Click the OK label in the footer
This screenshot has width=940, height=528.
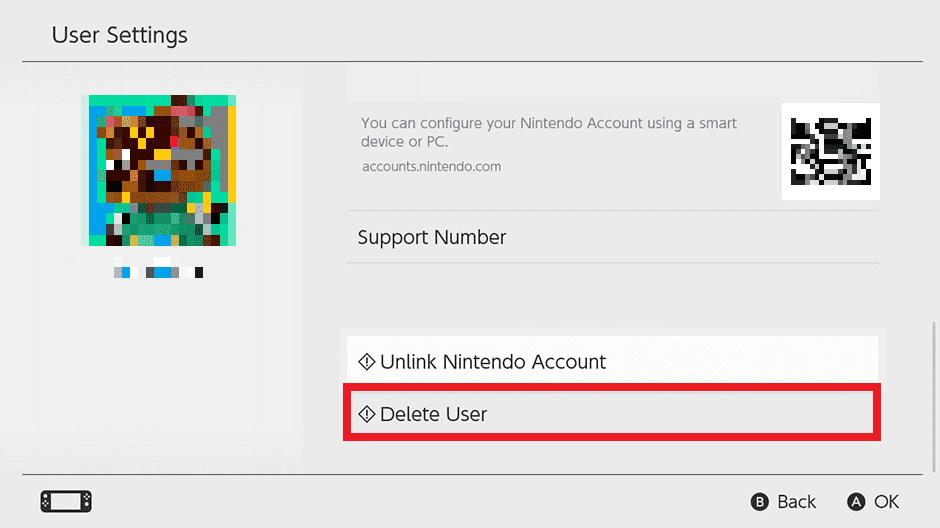coord(886,502)
